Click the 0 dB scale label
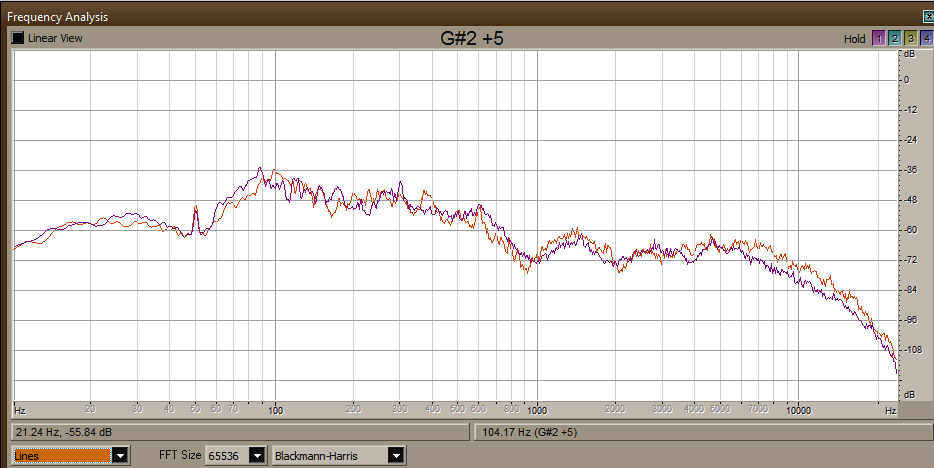This screenshot has height=468, width=934. click(x=907, y=80)
